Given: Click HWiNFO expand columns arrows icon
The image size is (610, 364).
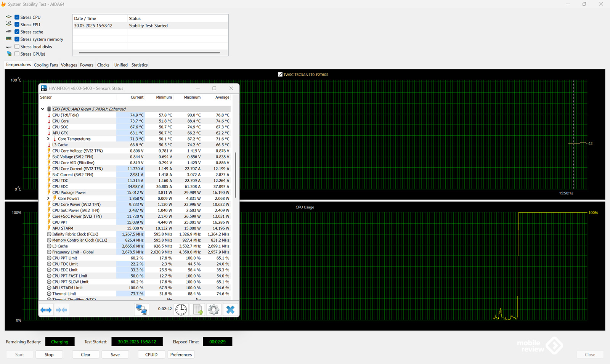Looking at the screenshot, I should [x=46, y=310].
